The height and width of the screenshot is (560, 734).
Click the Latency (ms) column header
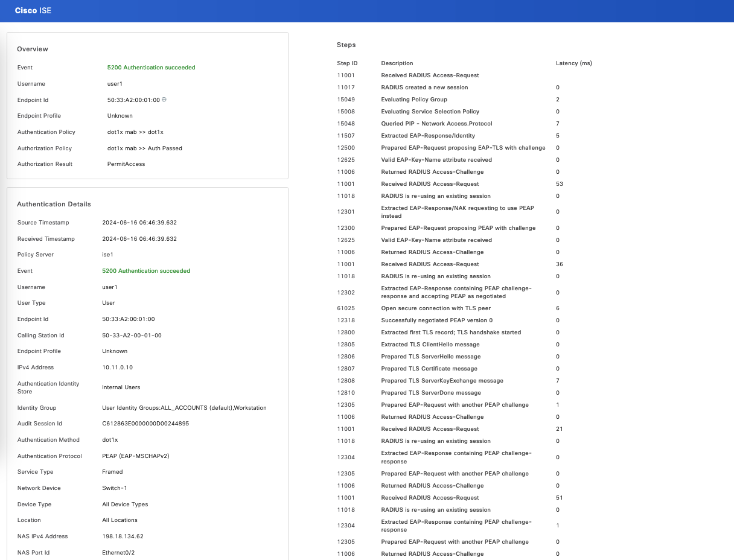pos(573,63)
